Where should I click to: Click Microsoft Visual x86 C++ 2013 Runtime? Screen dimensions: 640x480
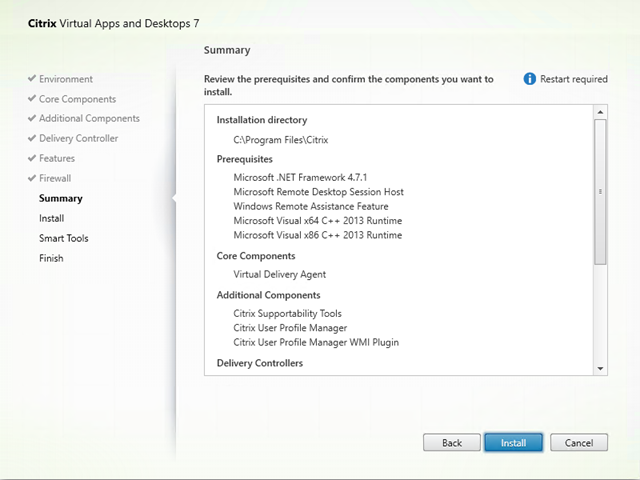pos(318,235)
